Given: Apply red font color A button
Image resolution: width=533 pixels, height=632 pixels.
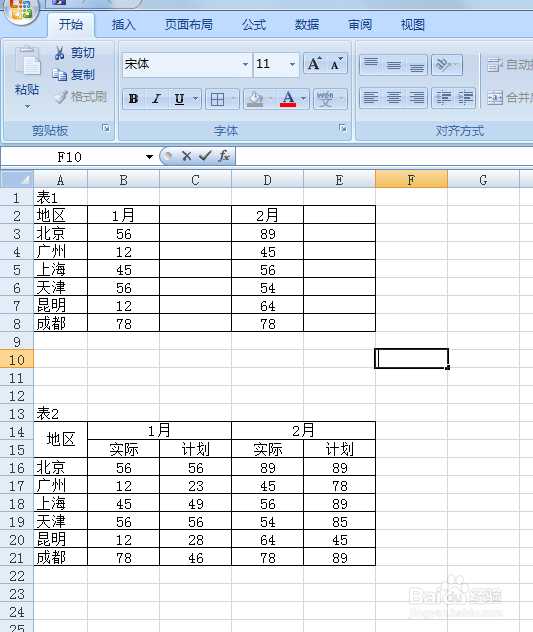Looking at the screenshot, I should [x=288, y=99].
